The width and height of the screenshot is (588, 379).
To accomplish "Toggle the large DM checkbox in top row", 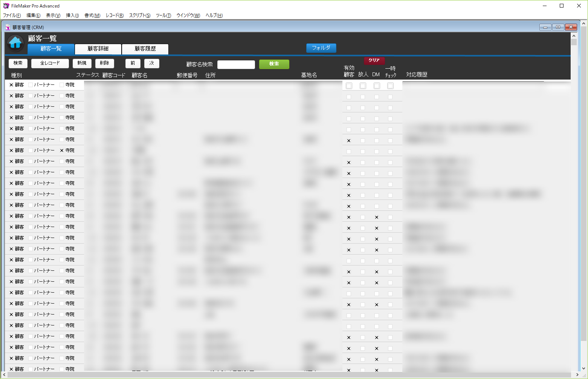I will point(377,86).
